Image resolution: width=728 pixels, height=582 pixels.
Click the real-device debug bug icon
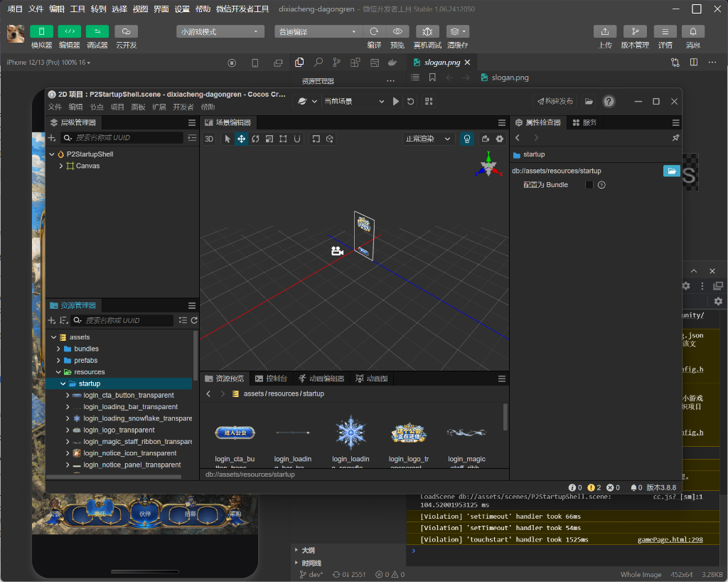coord(427,31)
